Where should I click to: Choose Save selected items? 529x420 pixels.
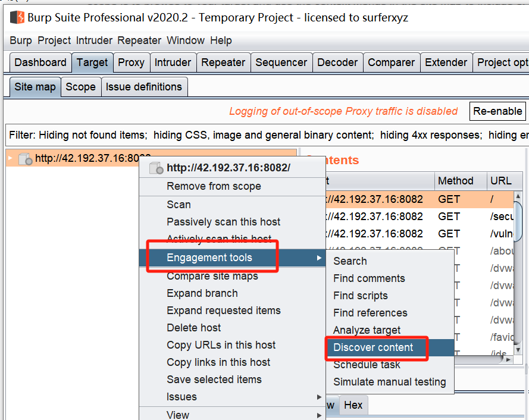click(x=232, y=379)
